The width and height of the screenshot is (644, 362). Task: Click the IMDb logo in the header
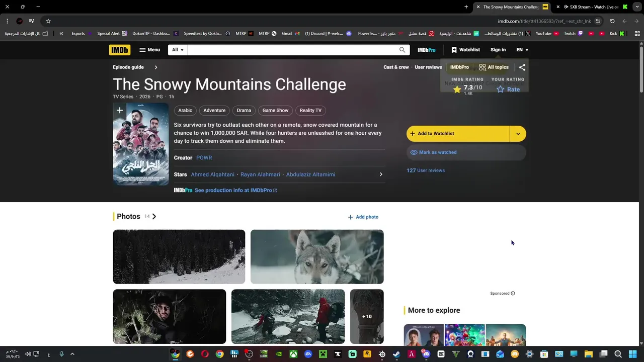pyautogui.click(x=120, y=50)
